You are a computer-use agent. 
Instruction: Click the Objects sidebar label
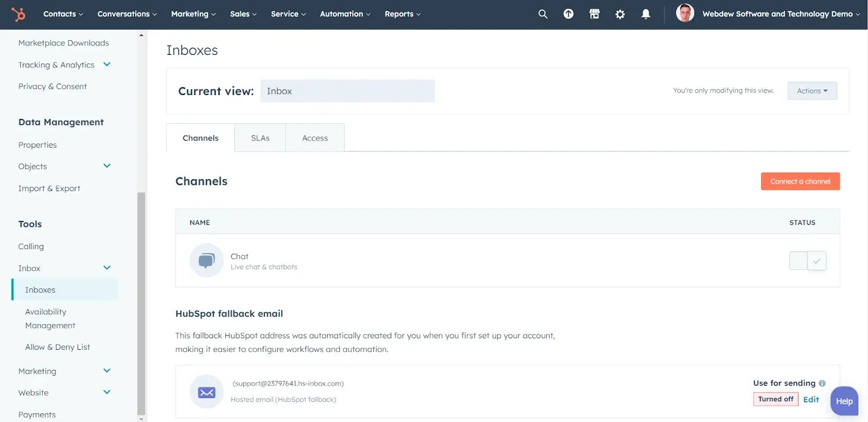click(33, 166)
